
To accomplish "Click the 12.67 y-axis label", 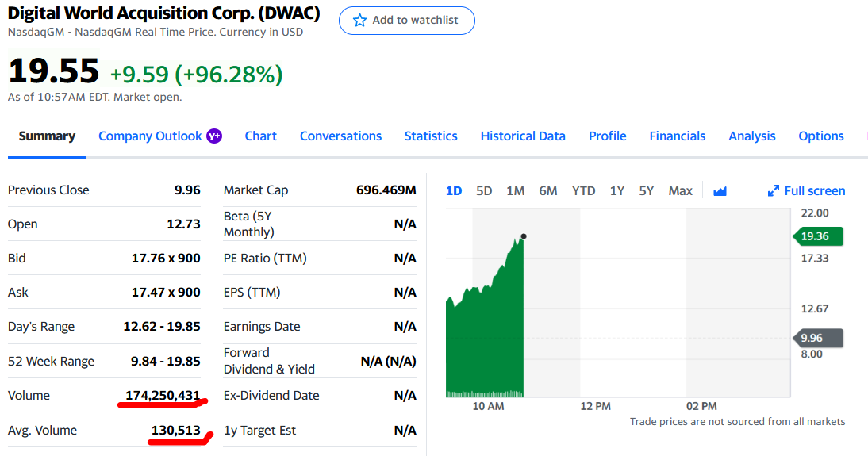I will tap(815, 308).
